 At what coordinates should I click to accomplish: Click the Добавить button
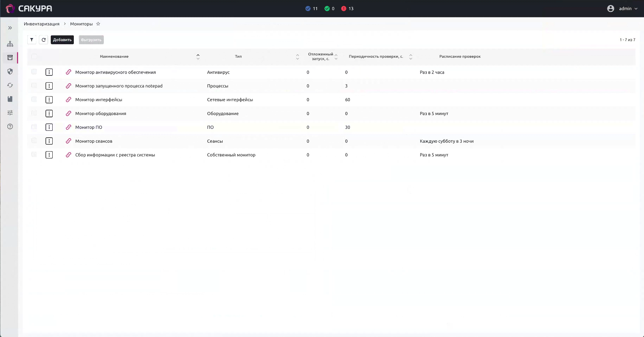[x=62, y=40]
